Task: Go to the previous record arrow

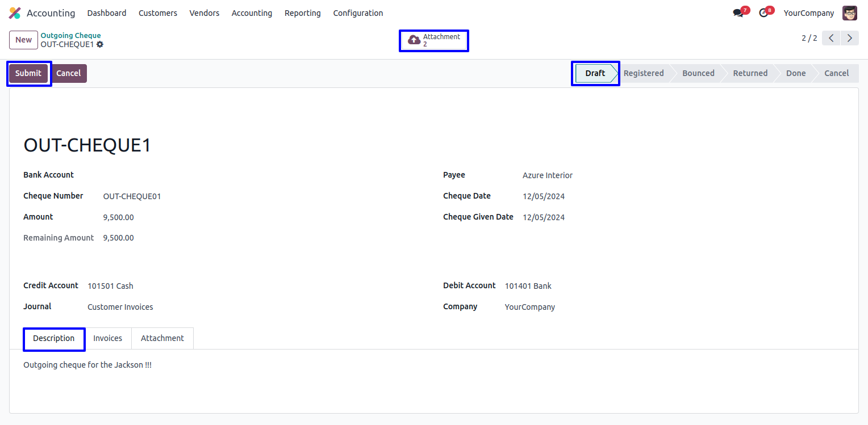Action: click(x=831, y=39)
